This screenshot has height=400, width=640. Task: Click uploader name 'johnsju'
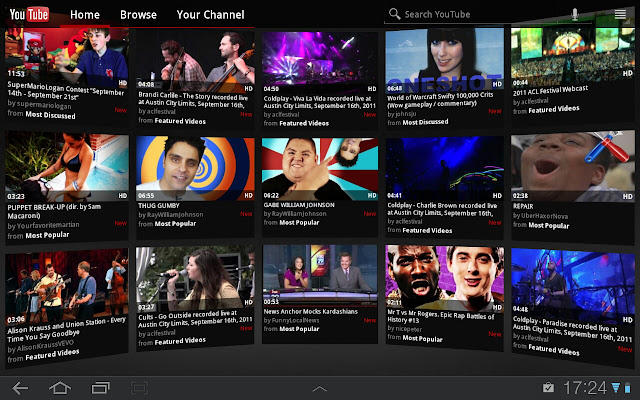(x=405, y=114)
